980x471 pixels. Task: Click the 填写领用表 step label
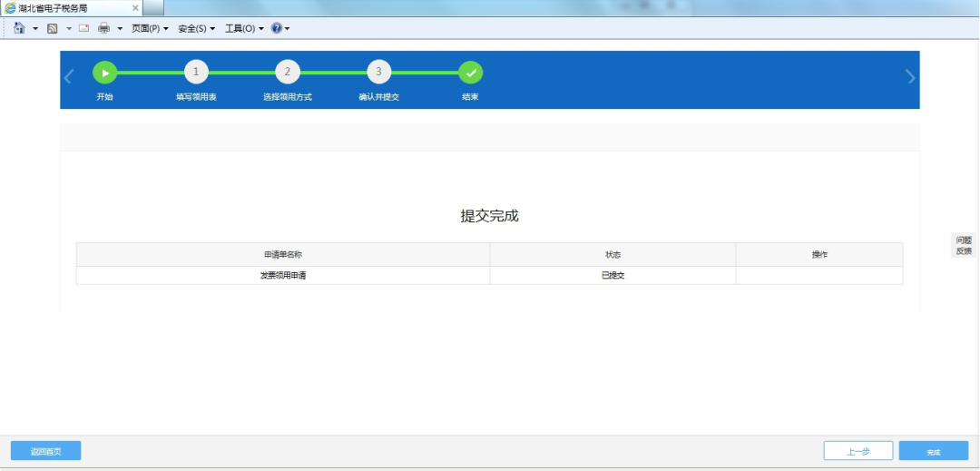coord(196,97)
